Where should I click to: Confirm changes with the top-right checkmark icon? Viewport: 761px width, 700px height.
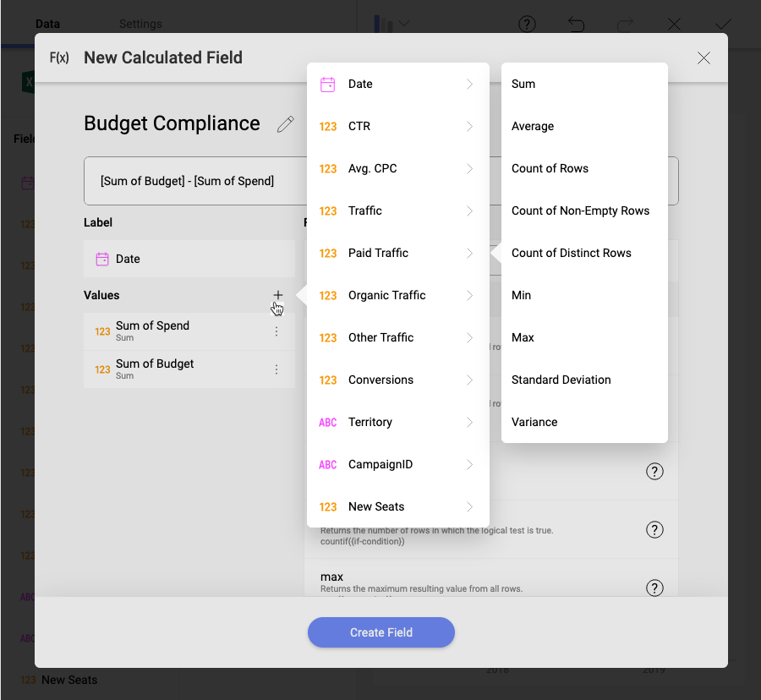click(723, 25)
